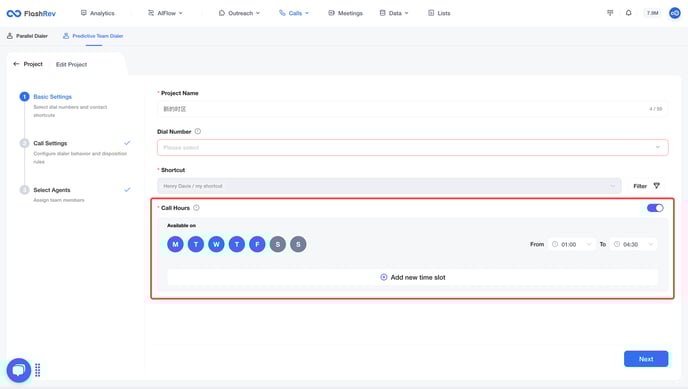
Task: Open the user avatar in header
Action: [674, 13]
